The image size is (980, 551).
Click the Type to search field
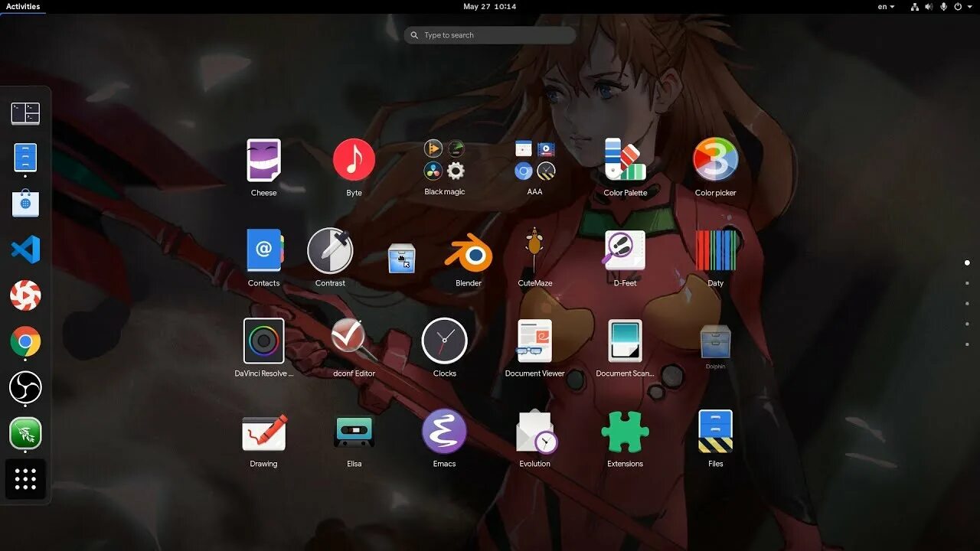pos(490,35)
